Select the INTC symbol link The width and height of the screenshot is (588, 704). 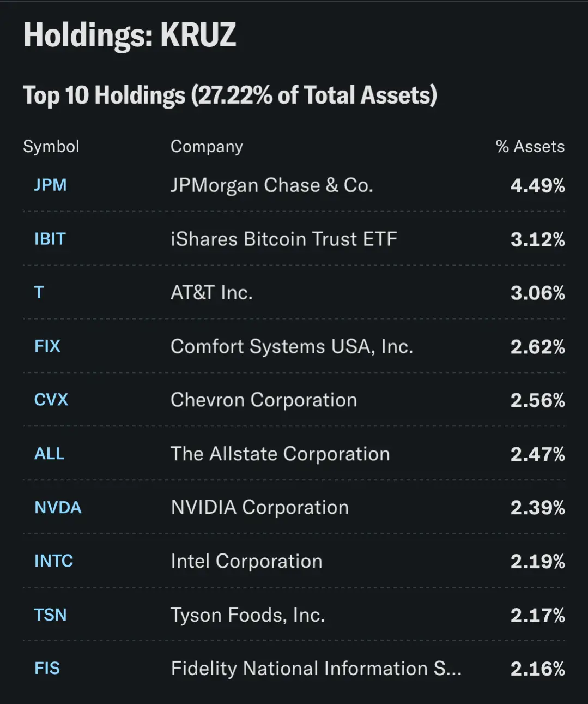(53, 561)
